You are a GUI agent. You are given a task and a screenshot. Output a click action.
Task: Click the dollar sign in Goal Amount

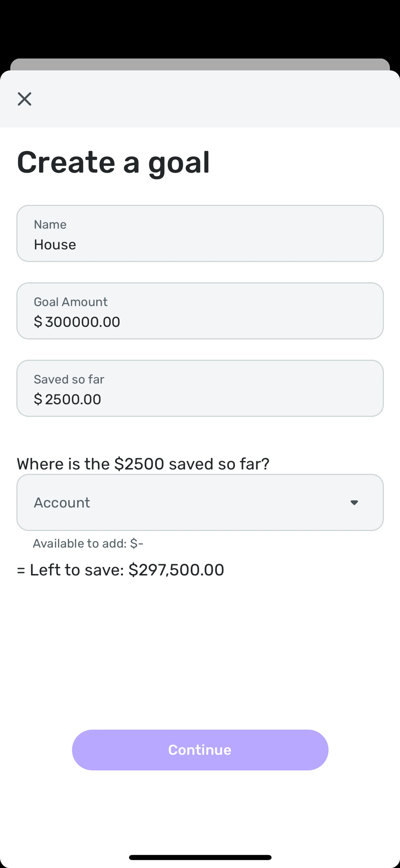pos(38,322)
